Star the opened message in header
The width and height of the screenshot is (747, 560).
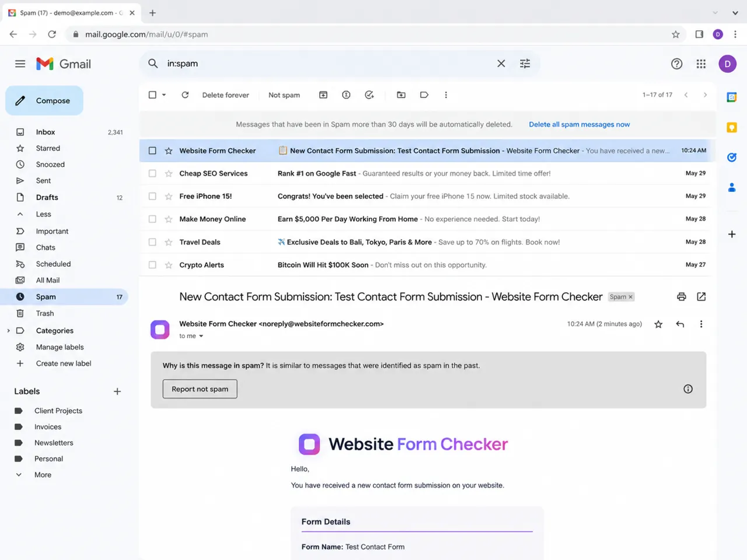[658, 324]
